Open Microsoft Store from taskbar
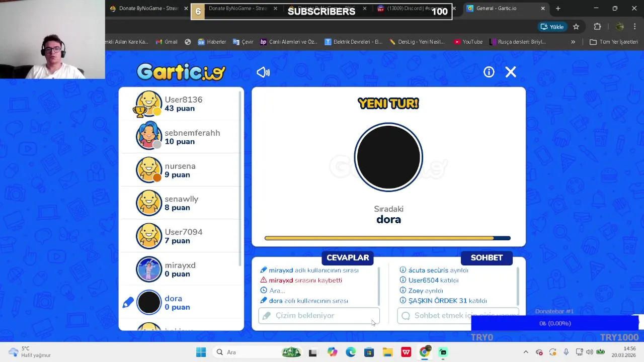The height and width of the screenshot is (362, 644). point(369,352)
